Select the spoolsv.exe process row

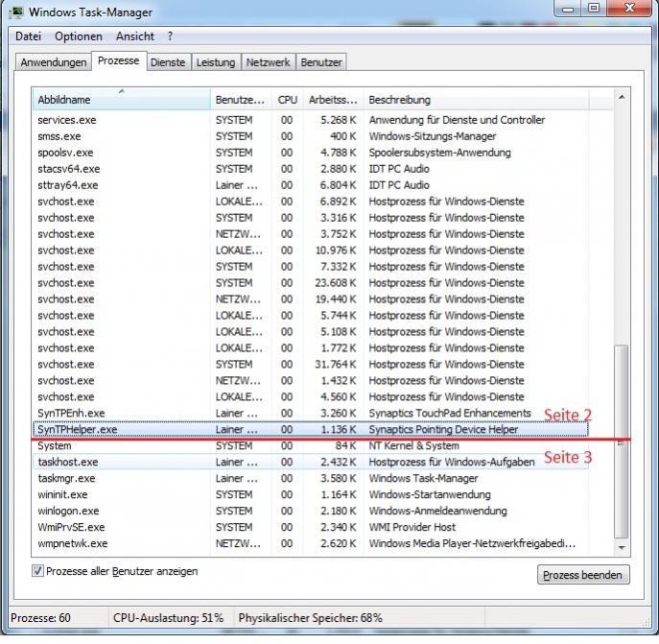coord(310,153)
